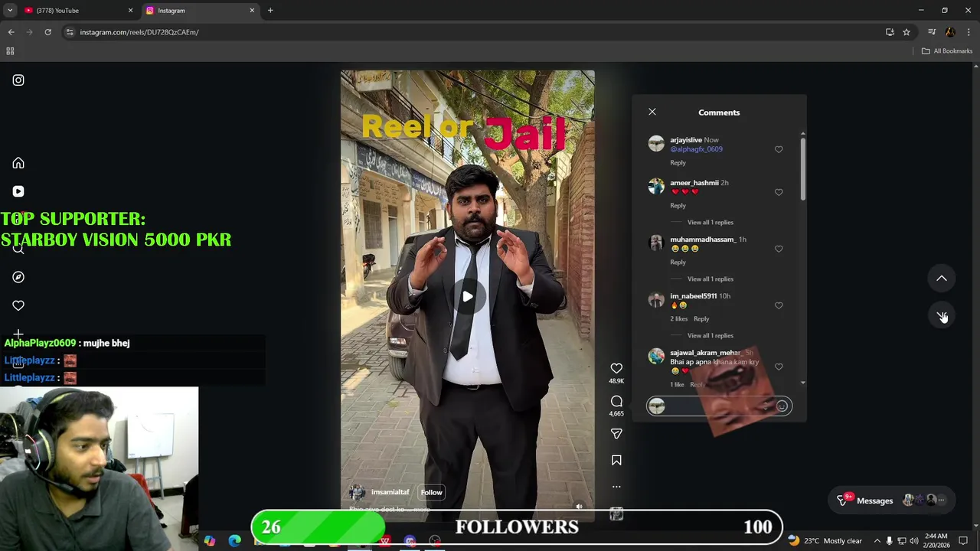Show hidden system tray icons
Viewport: 980px width, 551px height.
(877, 541)
